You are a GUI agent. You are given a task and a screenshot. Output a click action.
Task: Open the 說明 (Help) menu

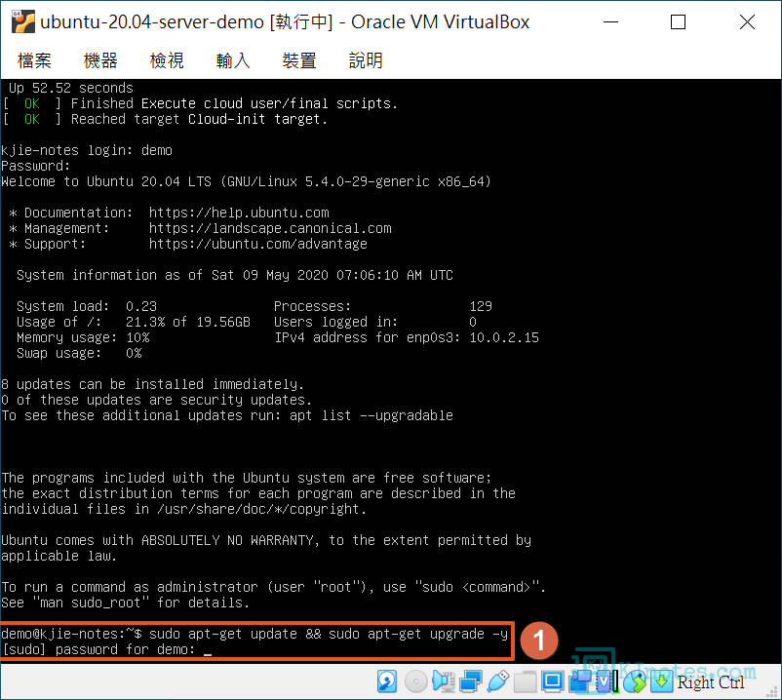point(366,60)
